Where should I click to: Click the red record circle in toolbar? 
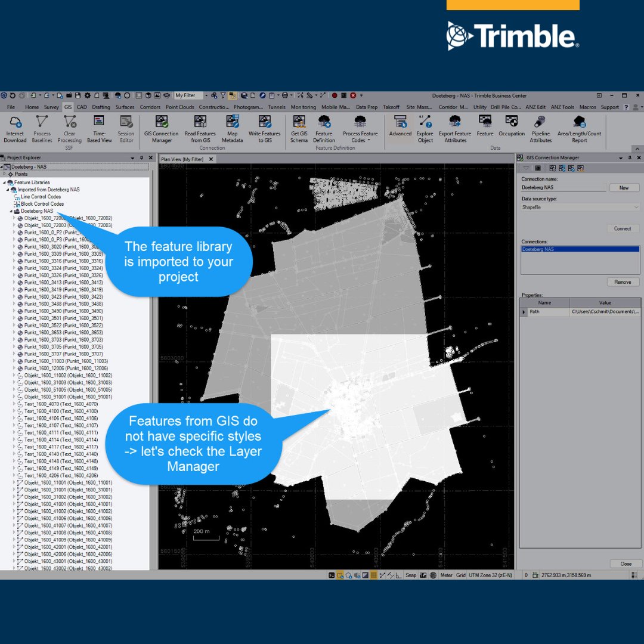pos(335,95)
